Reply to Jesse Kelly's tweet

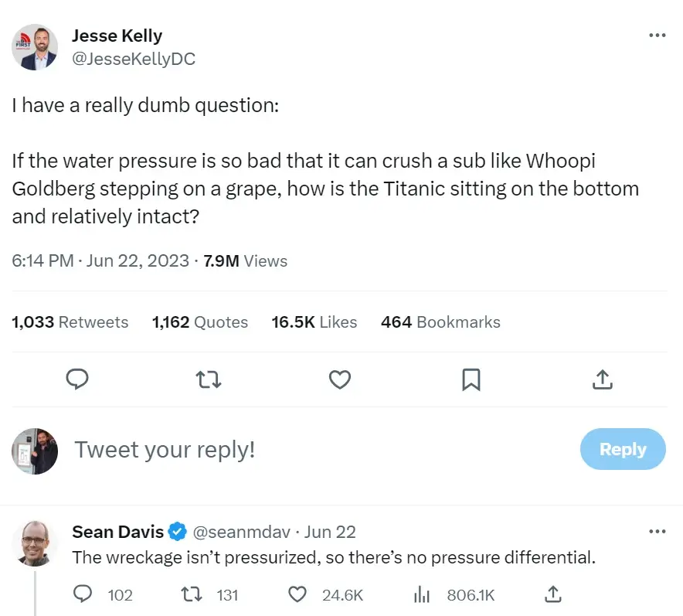77,379
